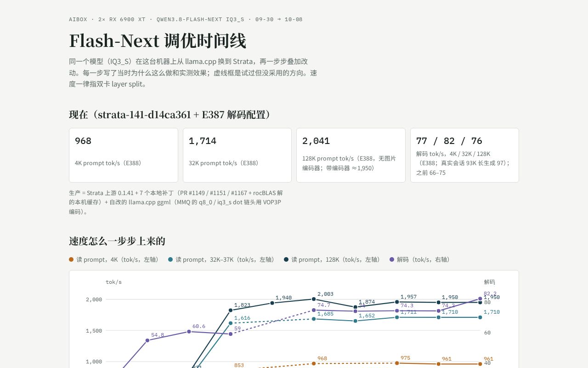
Task: Toggle the 读 prompt，4K legend label
Action: click(x=118, y=259)
